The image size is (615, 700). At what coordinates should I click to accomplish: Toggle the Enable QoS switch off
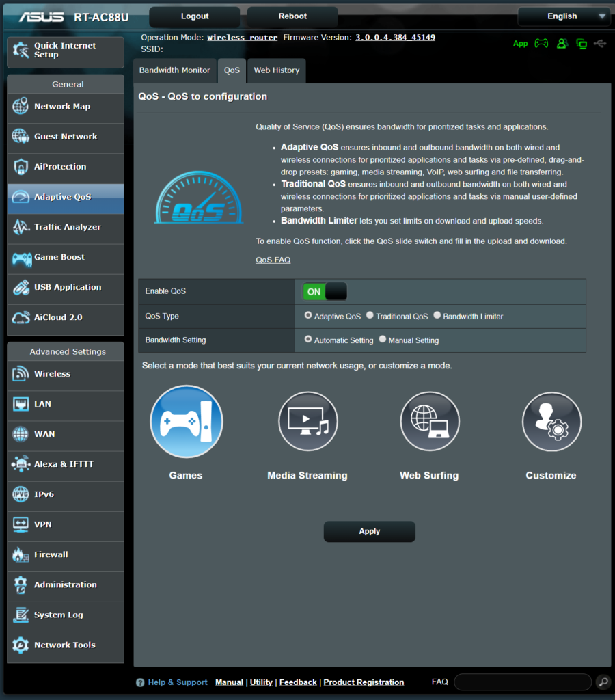[x=325, y=291]
